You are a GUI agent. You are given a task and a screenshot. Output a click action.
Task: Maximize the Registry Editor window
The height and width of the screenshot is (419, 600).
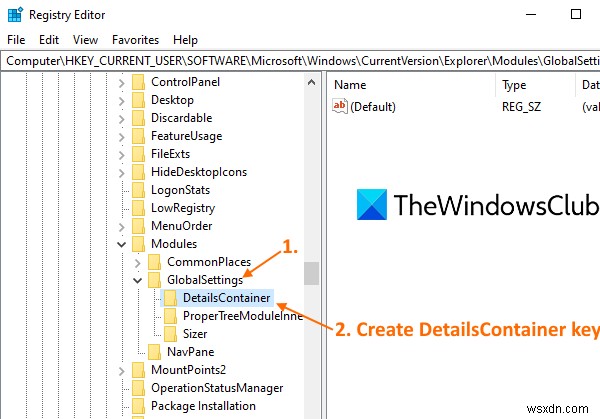tap(576, 15)
